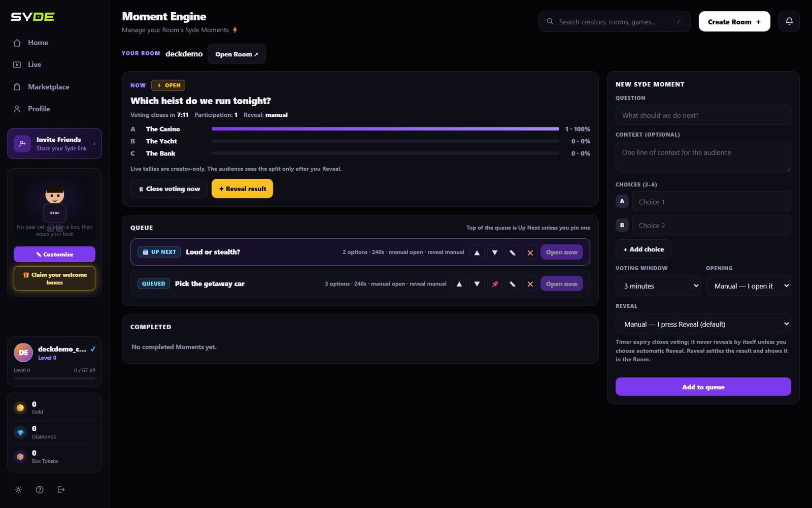Delete 'Loud or stealth?' from the queue
The image size is (812, 508).
click(530, 252)
